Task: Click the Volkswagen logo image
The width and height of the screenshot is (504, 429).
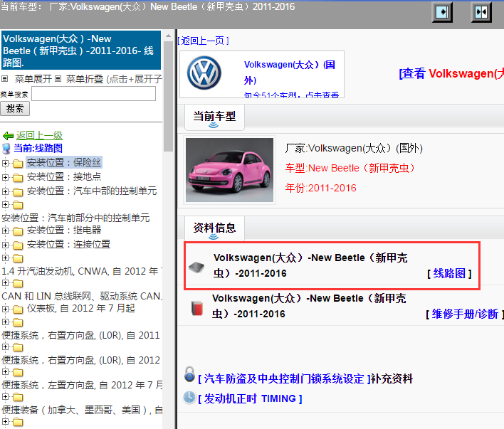Action: click(204, 73)
